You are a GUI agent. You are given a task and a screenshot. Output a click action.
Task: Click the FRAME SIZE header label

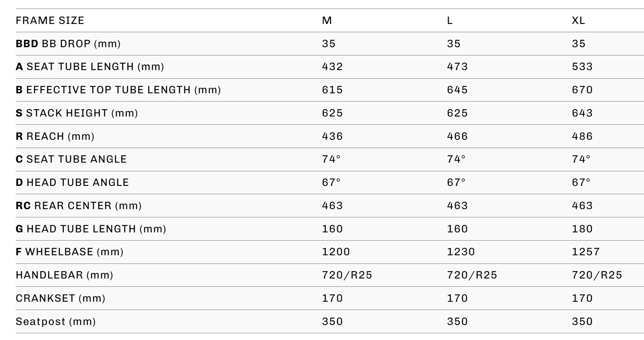click(50, 20)
